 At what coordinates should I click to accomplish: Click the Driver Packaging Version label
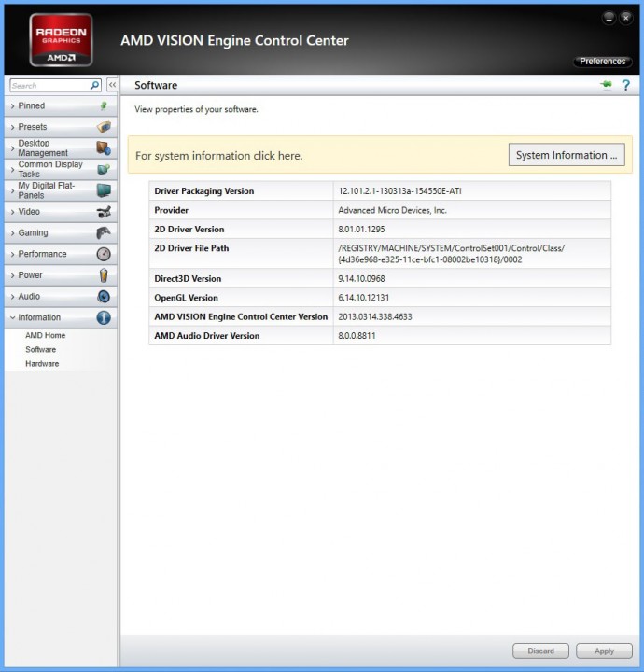click(x=204, y=191)
